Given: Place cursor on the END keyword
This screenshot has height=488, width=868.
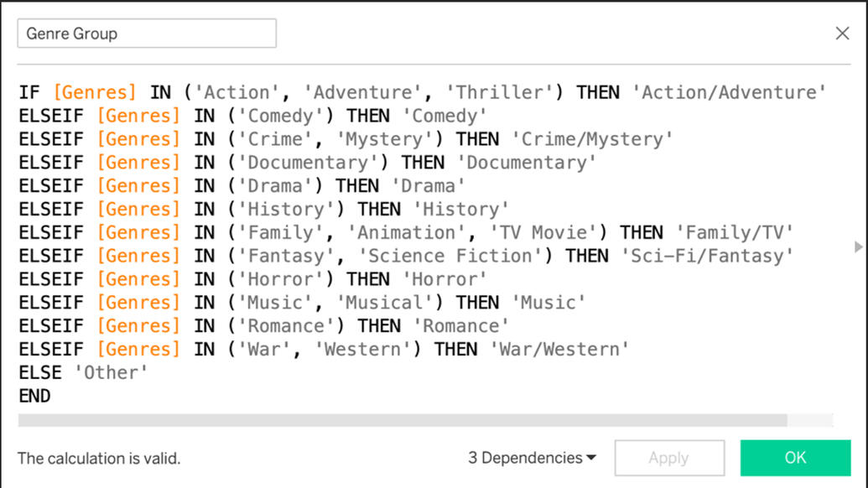Looking at the screenshot, I should 34,397.
